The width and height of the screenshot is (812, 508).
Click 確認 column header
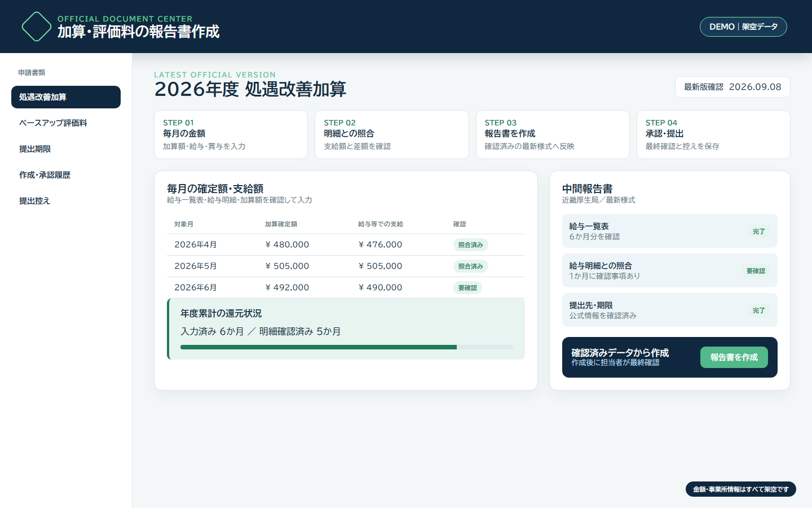460,224
